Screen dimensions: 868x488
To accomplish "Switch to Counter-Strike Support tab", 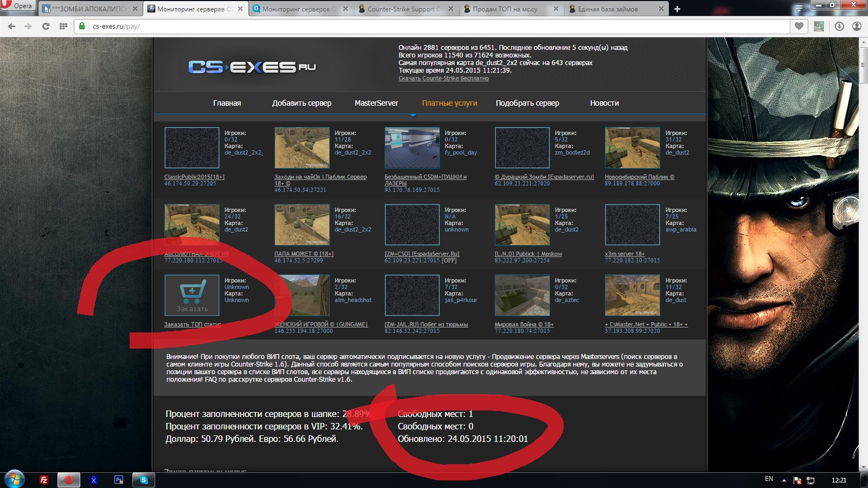I will [x=407, y=9].
